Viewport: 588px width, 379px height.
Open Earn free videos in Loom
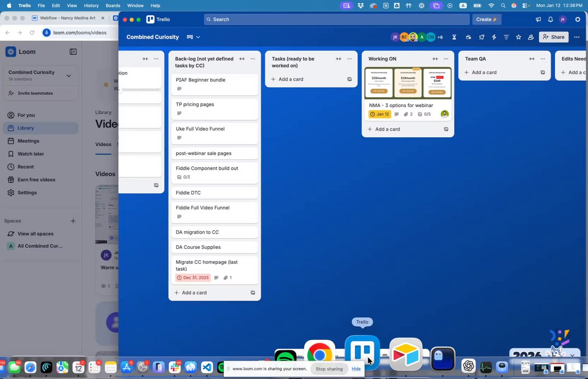coord(40,179)
